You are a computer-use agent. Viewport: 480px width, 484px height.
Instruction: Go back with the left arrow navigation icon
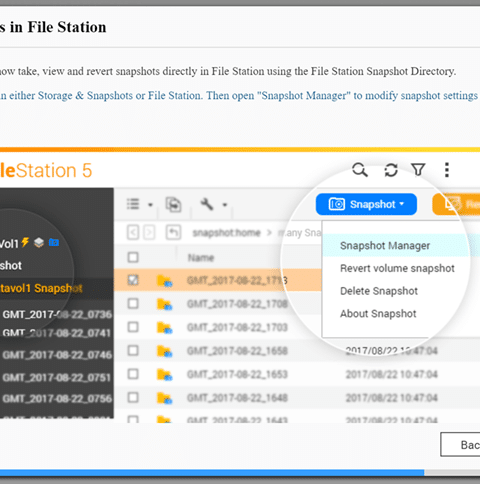coord(133,232)
